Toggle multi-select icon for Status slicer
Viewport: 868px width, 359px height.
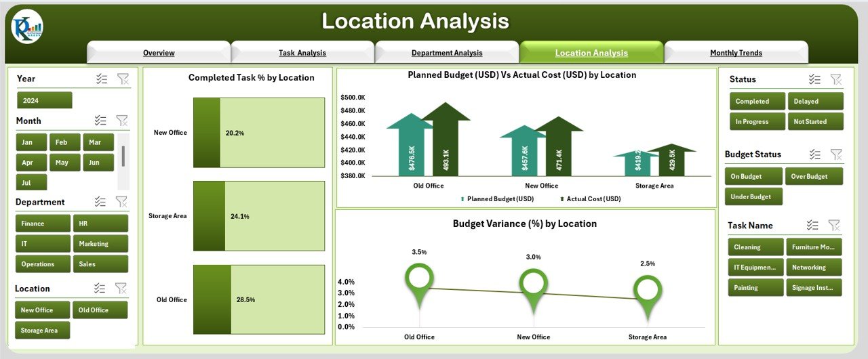[815, 79]
